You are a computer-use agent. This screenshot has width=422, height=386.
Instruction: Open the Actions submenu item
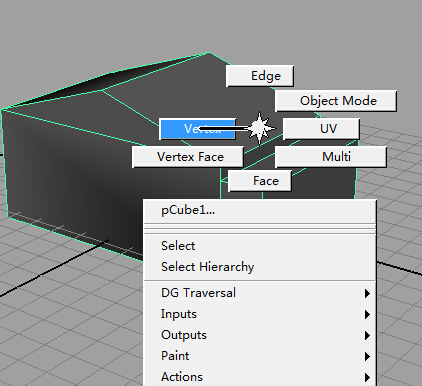(260, 377)
